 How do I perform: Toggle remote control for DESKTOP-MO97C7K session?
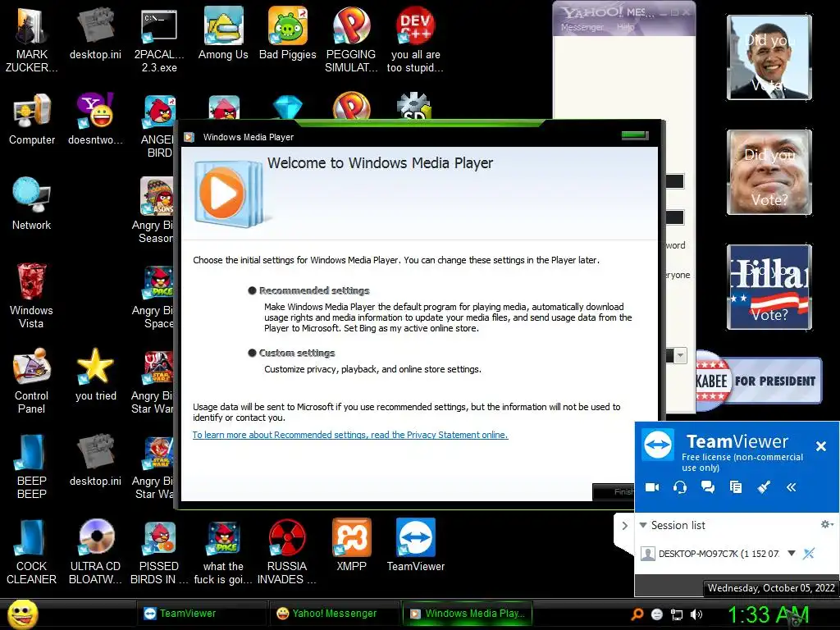[809, 554]
